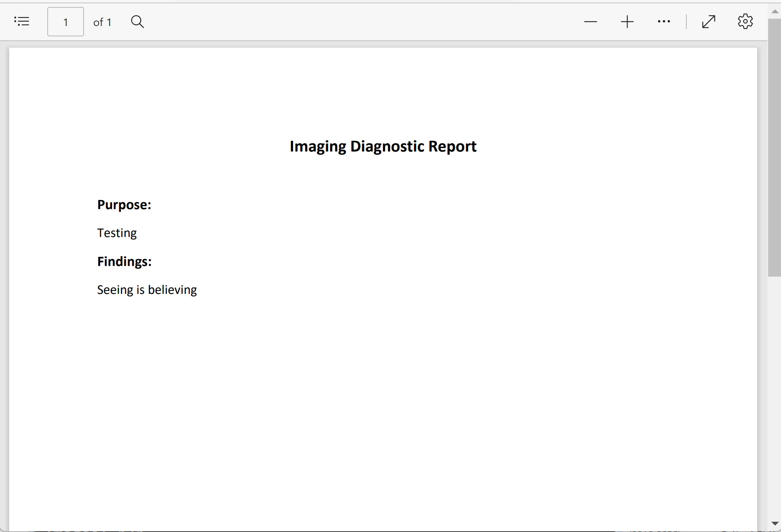This screenshot has height=532, width=781.
Task: Open viewer settings gear icon
Action: [745, 22]
